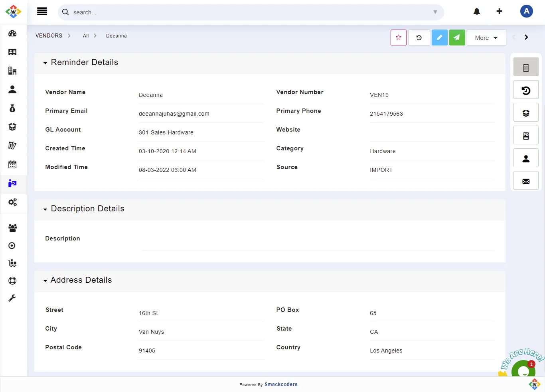Open the calendar icon in left sidebar
The height and width of the screenshot is (392, 545).
[12, 164]
